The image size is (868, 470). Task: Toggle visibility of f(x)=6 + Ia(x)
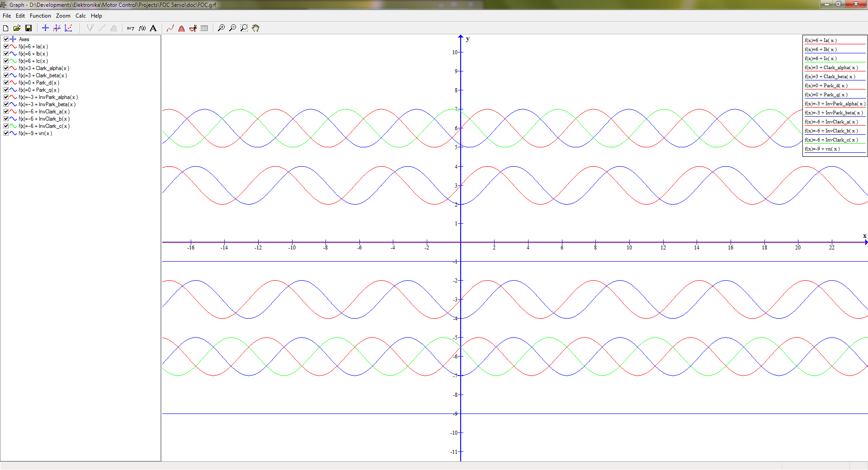pos(6,47)
